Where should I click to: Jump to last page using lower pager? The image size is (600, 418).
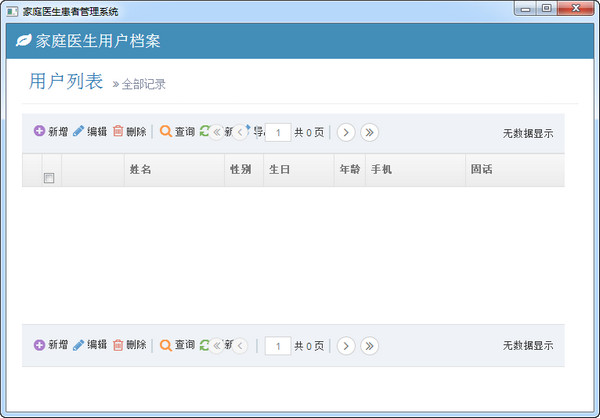(369, 346)
